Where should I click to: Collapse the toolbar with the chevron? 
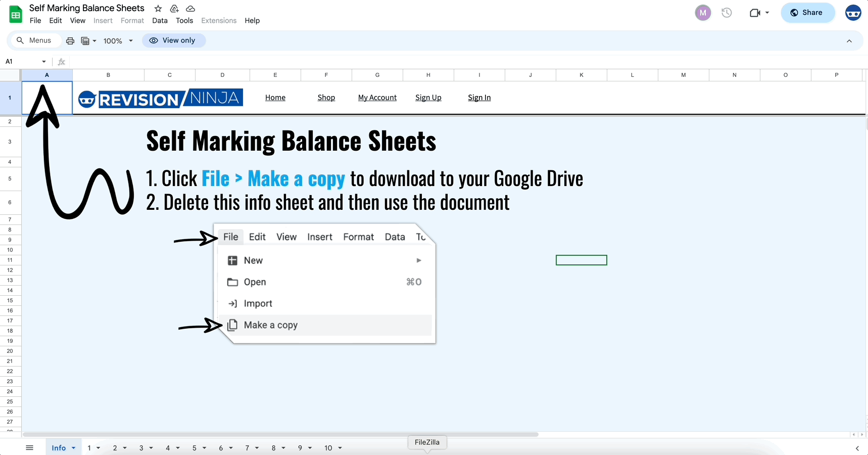coord(849,40)
